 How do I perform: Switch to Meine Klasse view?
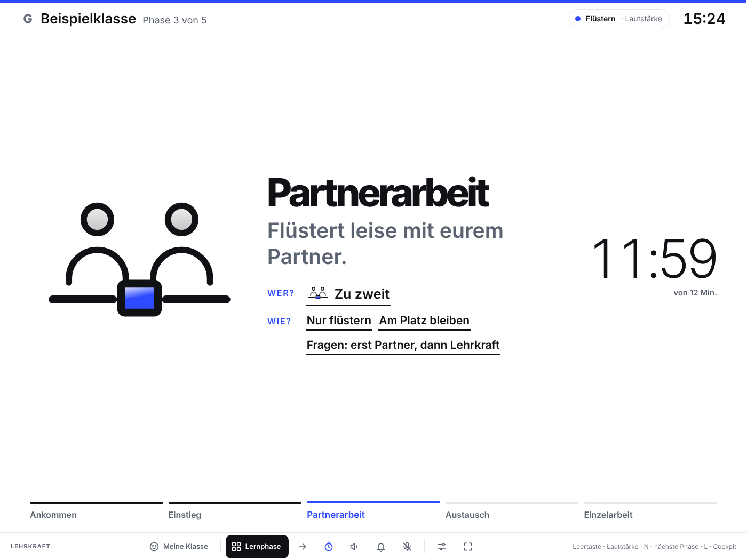pos(179,547)
